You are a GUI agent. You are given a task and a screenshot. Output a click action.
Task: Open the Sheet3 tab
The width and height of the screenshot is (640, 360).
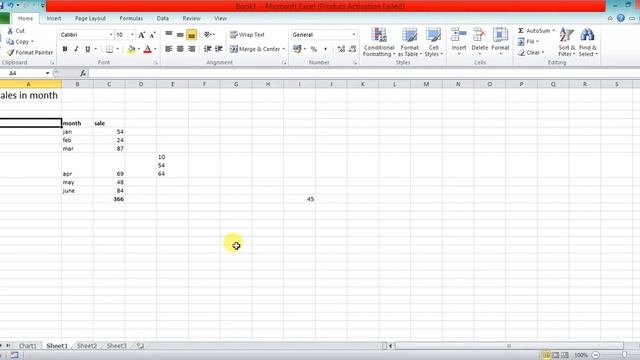(x=116, y=346)
